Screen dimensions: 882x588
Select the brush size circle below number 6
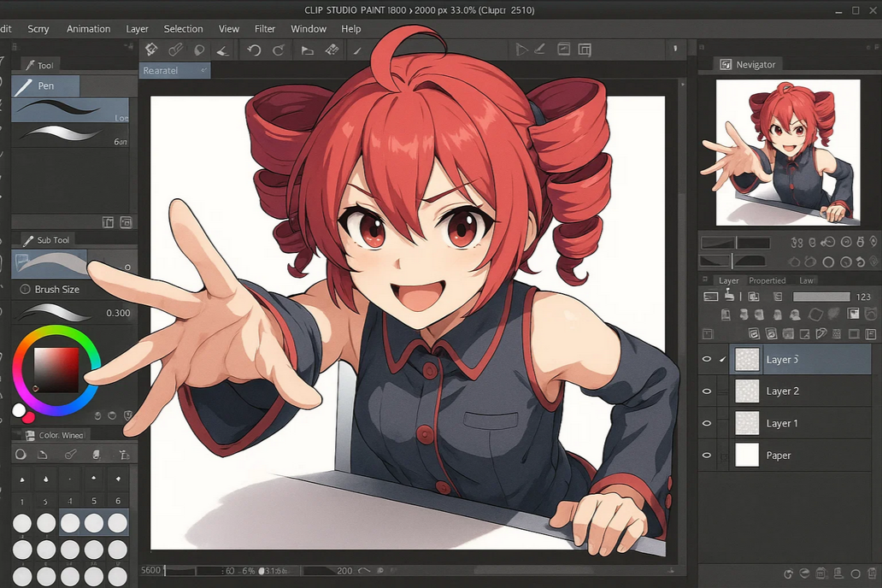tap(118, 523)
